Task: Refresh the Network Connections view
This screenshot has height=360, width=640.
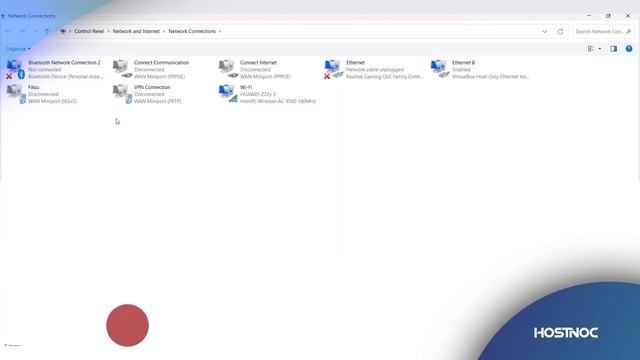Action: [x=560, y=31]
